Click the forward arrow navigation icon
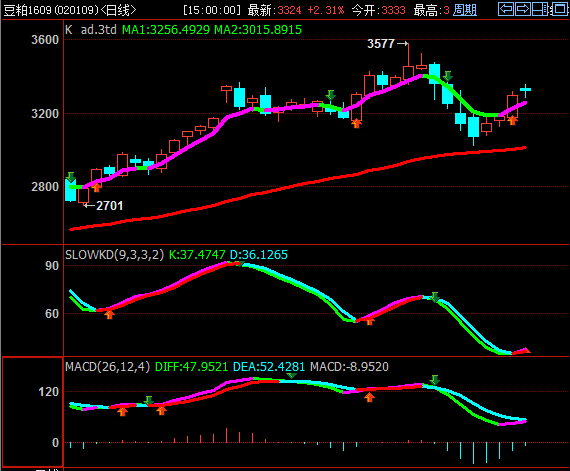The image size is (570, 471). click(523, 9)
